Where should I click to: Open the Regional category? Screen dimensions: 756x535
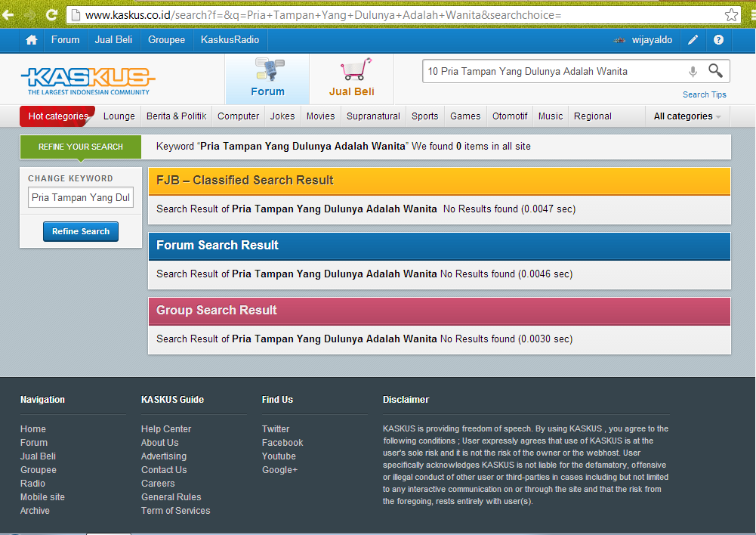click(593, 116)
